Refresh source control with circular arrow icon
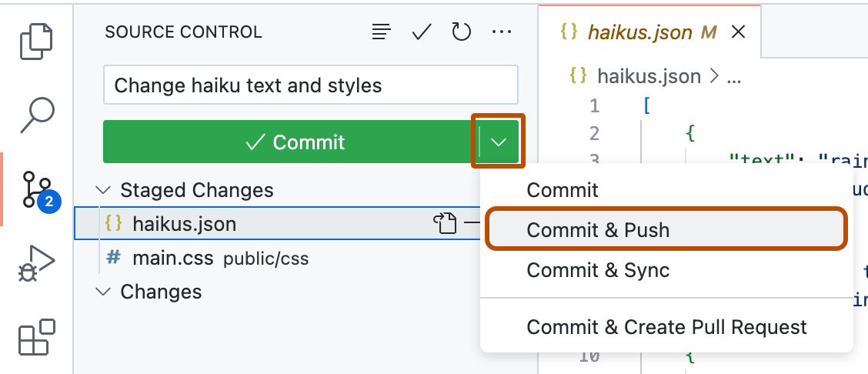 tap(461, 32)
